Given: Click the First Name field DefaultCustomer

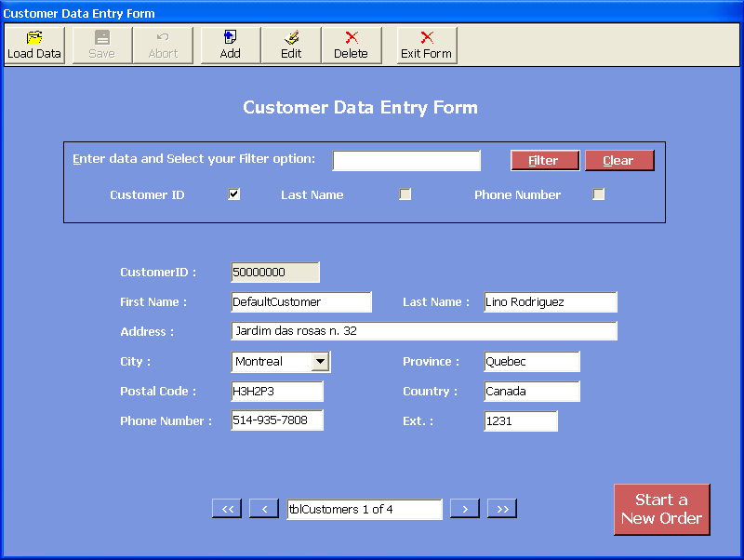Looking at the screenshot, I should tap(301, 301).
